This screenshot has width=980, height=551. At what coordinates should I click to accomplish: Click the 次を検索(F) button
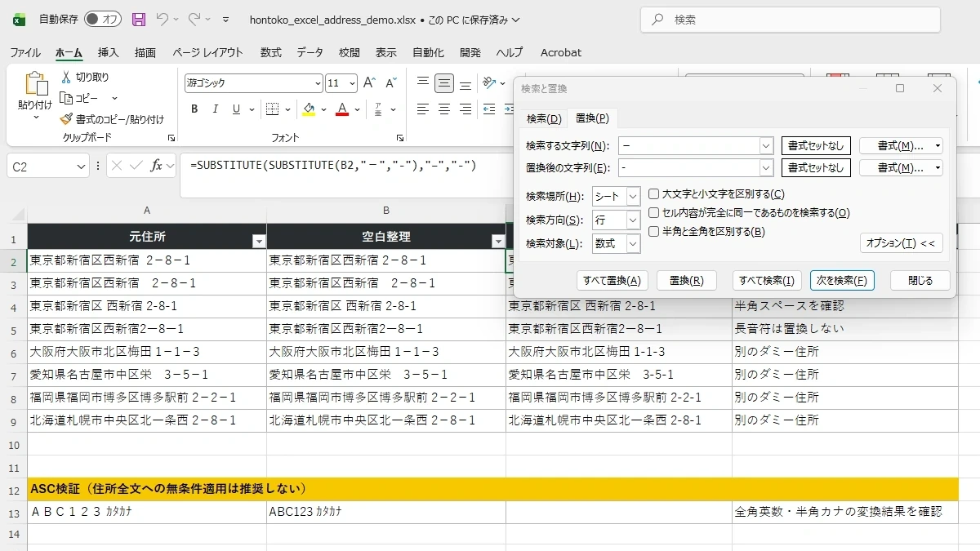[x=843, y=280]
